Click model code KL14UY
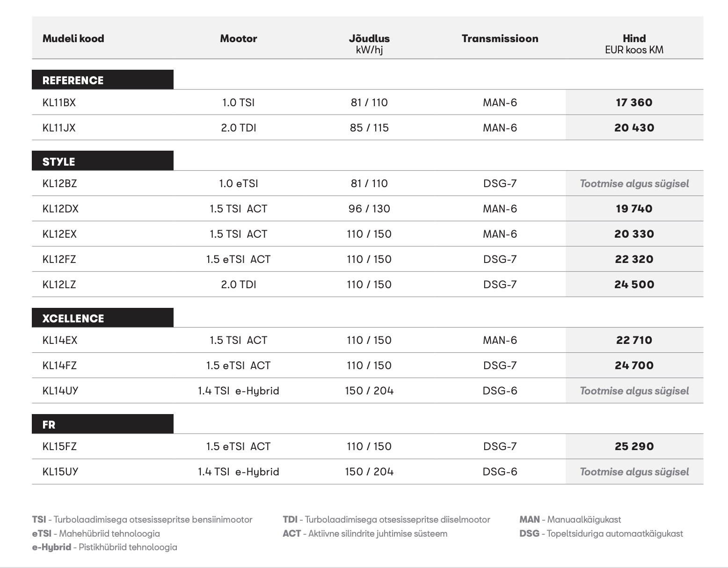The height and width of the screenshot is (568, 728). click(60, 391)
